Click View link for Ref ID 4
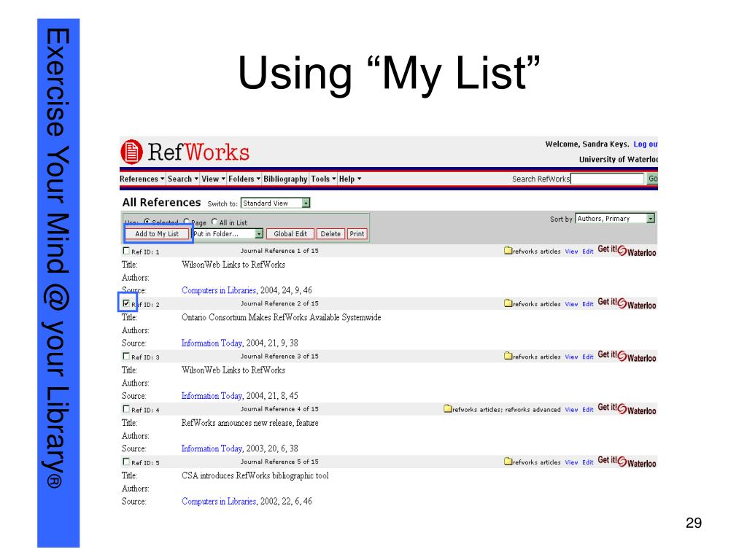 click(x=571, y=410)
